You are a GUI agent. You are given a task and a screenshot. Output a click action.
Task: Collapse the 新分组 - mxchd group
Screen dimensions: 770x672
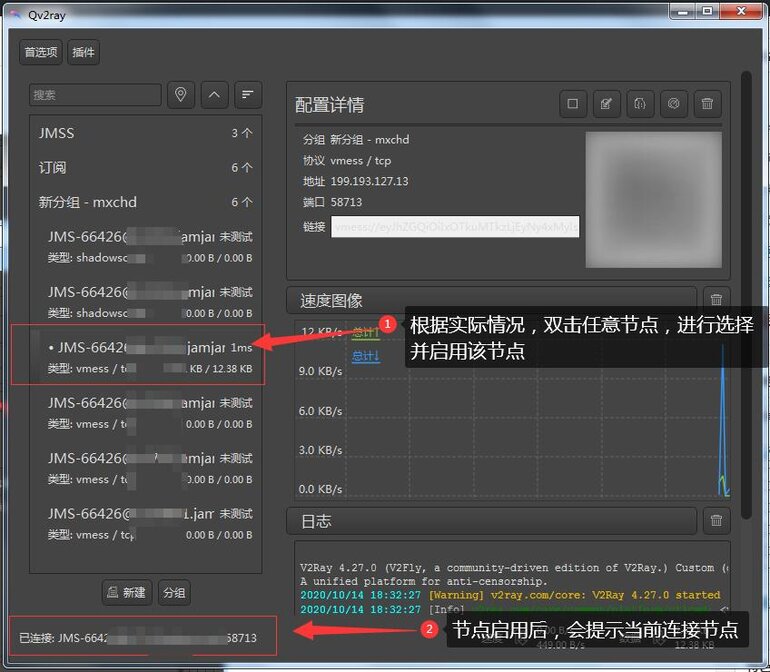pyautogui.click(x=146, y=202)
